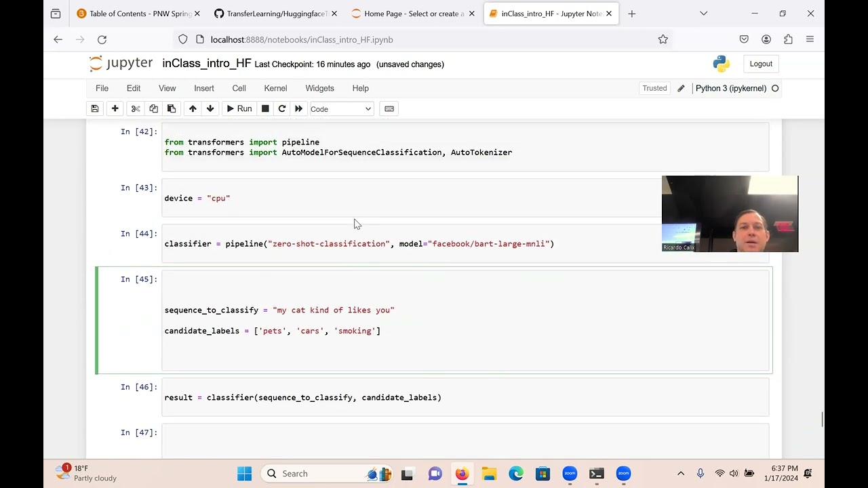Run the selected cell
The height and width of the screenshot is (488, 868).
pos(239,108)
